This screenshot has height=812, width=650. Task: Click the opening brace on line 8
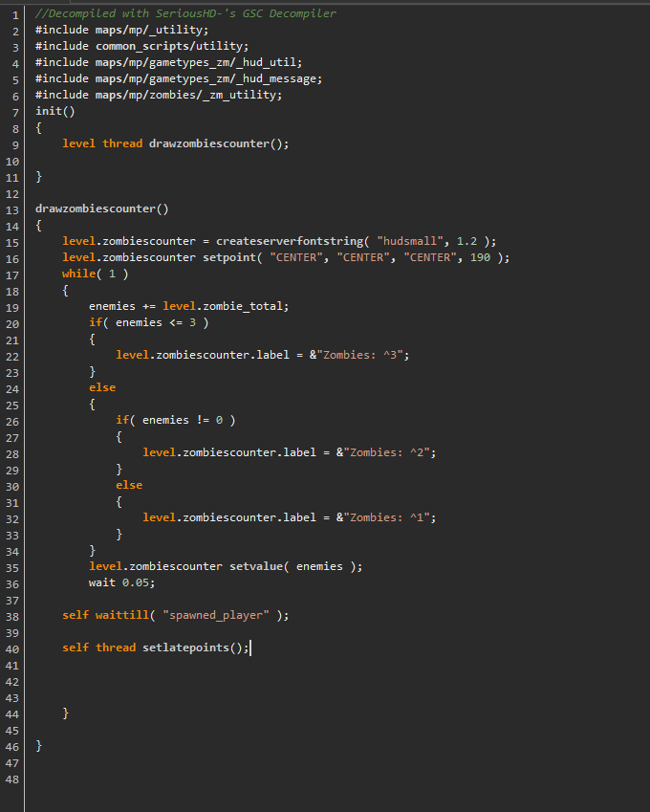coord(39,128)
